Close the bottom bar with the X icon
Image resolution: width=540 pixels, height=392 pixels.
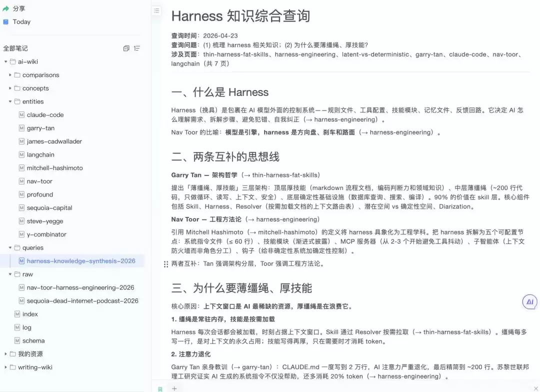click(536, 388)
